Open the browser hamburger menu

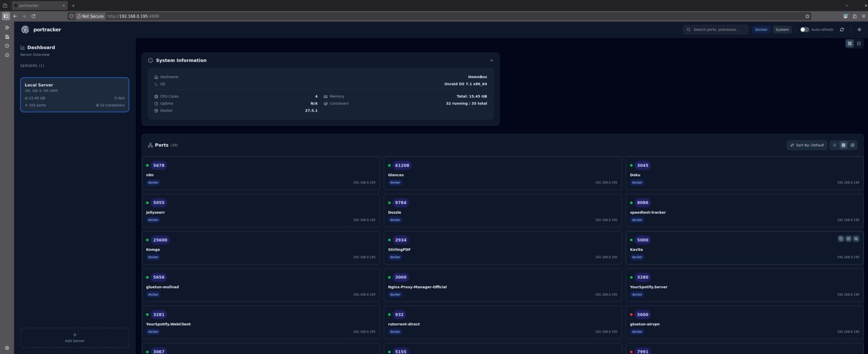pos(863,16)
